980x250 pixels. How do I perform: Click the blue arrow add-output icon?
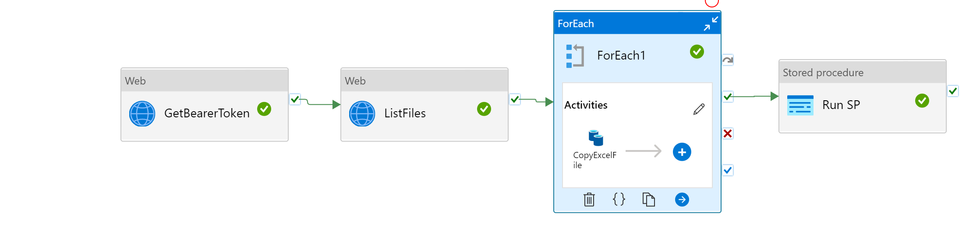[682, 200]
